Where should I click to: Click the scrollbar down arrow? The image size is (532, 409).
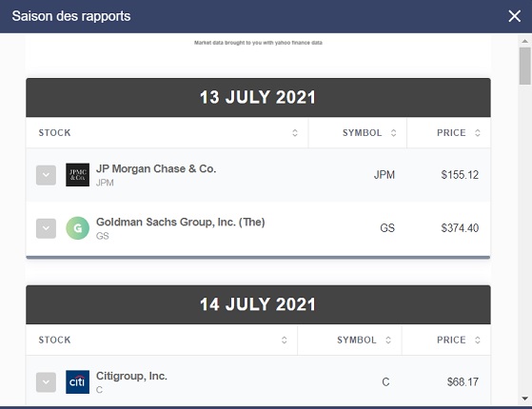tap(525, 399)
